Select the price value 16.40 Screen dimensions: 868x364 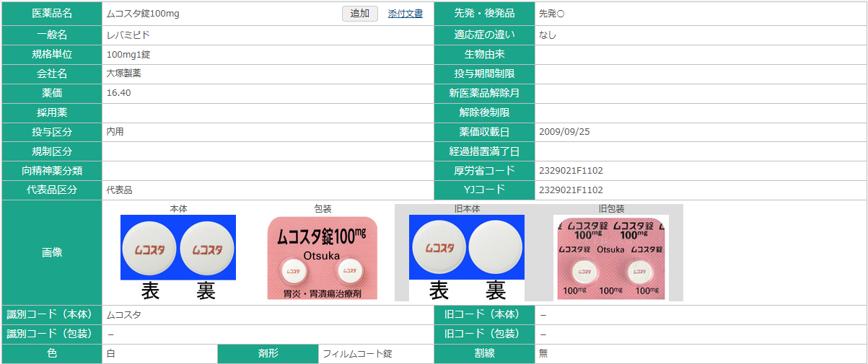click(x=118, y=93)
